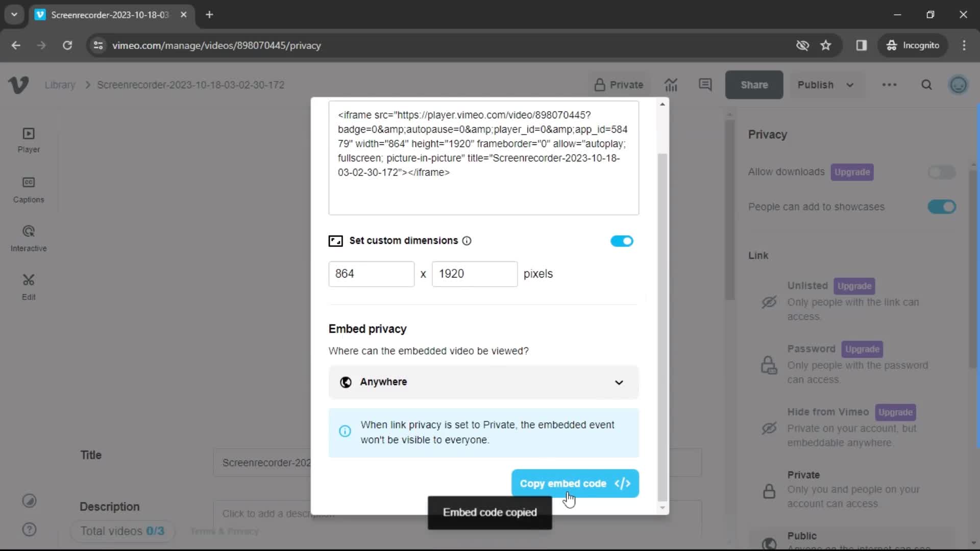Open the help question mark icon
Viewport: 980px width, 551px height.
(29, 530)
